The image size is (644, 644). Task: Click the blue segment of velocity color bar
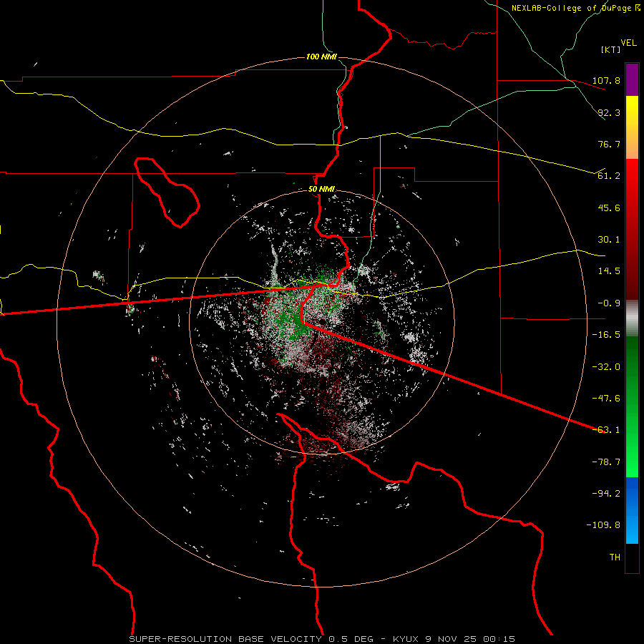click(632, 510)
